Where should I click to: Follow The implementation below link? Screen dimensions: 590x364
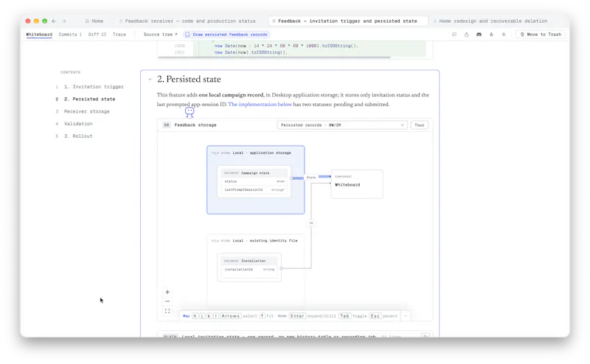(260, 104)
